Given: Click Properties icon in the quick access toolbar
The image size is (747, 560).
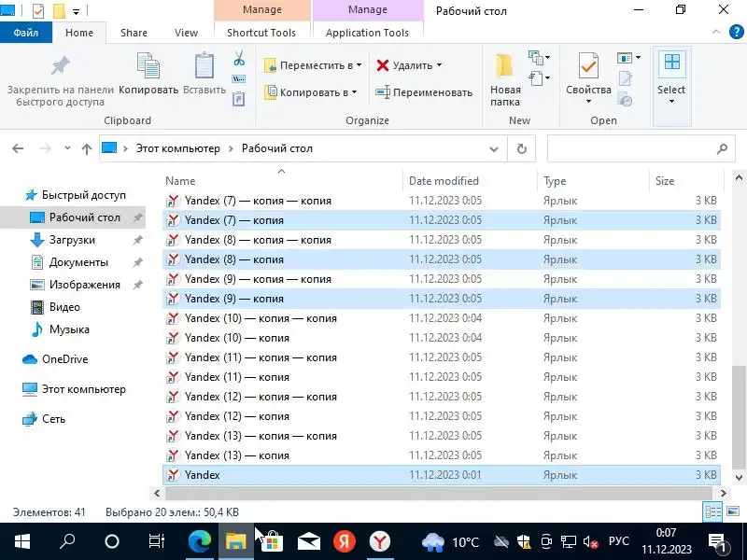Looking at the screenshot, I should click(38, 10).
